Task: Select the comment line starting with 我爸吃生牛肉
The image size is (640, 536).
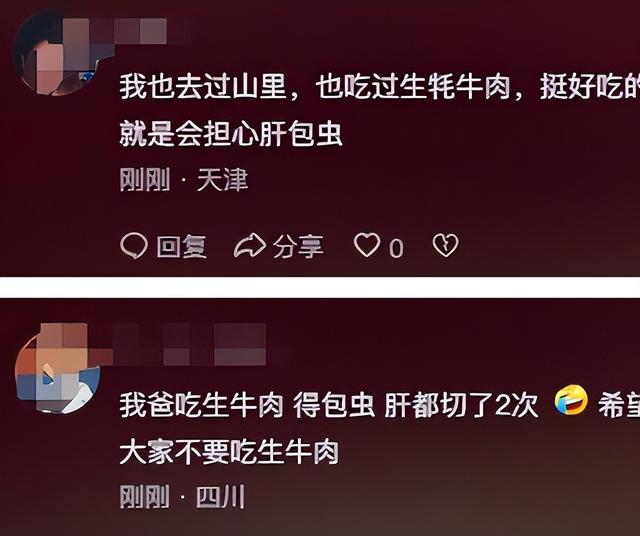Action: click(380, 405)
